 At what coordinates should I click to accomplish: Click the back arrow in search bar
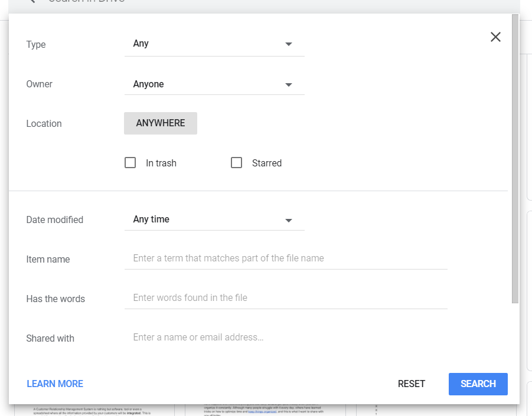[x=32, y=1]
